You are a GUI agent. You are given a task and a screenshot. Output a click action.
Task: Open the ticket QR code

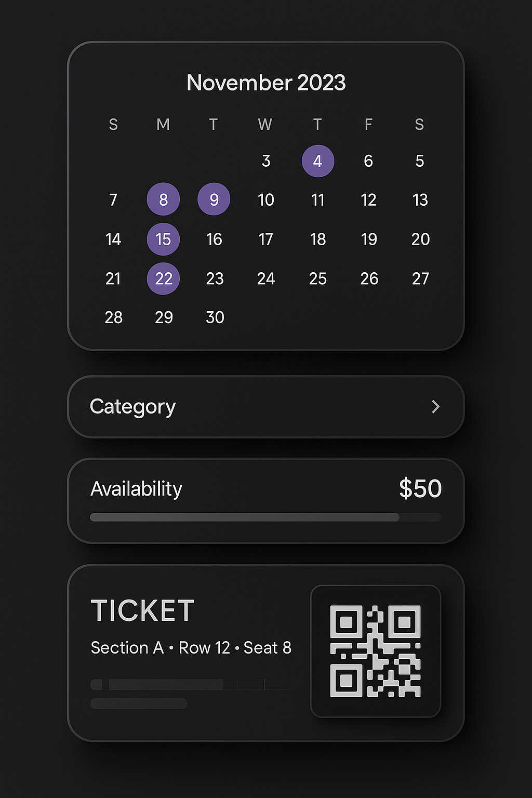(x=375, y=651)
